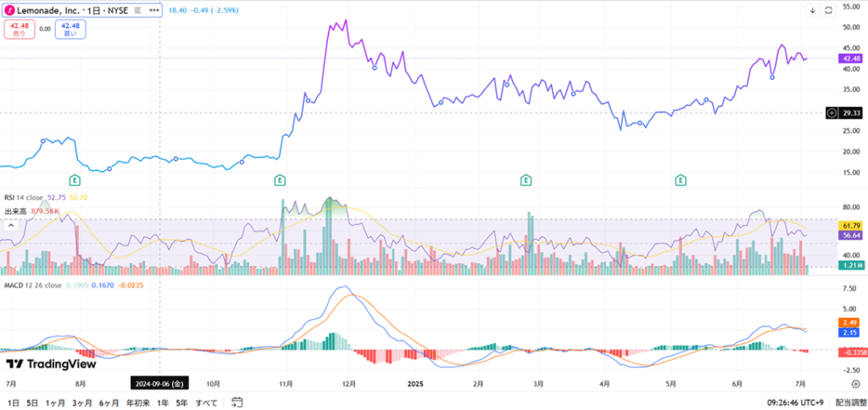Open the three-dot more menu beside the symbol
Image resolution: width=868 pixels, height=410 pixels.
(154, 10)
